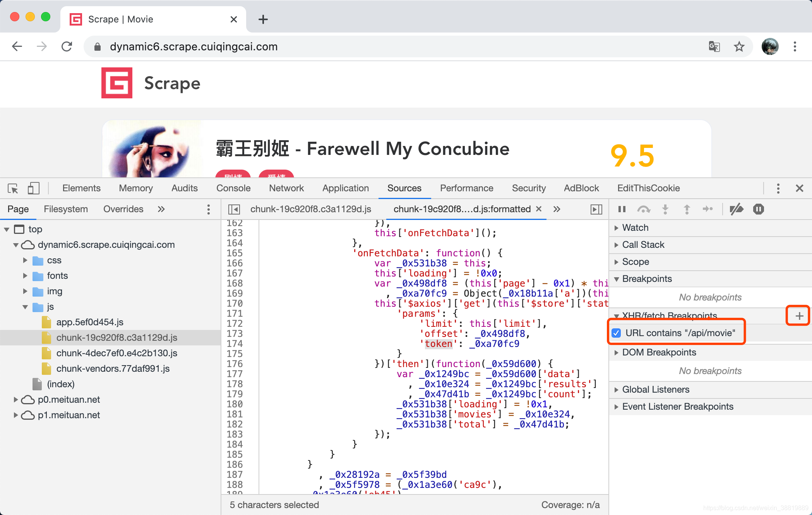Click the Toggle device toolbar icon
Screen dimensions: 812x515
click(33, 188)
